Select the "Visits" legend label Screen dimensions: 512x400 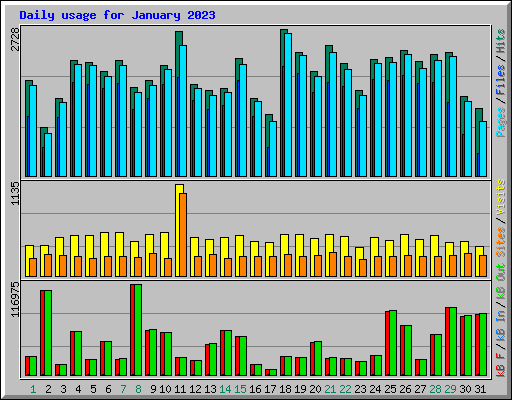[x=501, y=197]
